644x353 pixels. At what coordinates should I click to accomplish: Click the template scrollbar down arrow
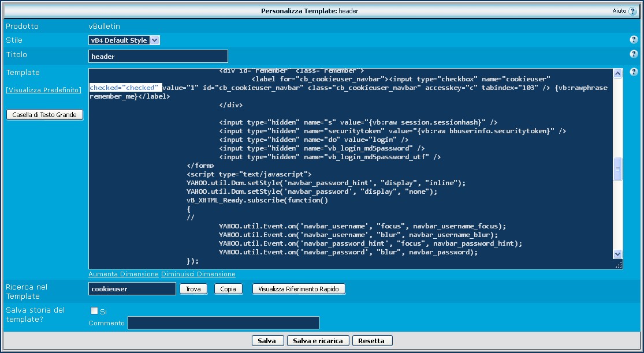pyautogui.click(x=618, y=254)
